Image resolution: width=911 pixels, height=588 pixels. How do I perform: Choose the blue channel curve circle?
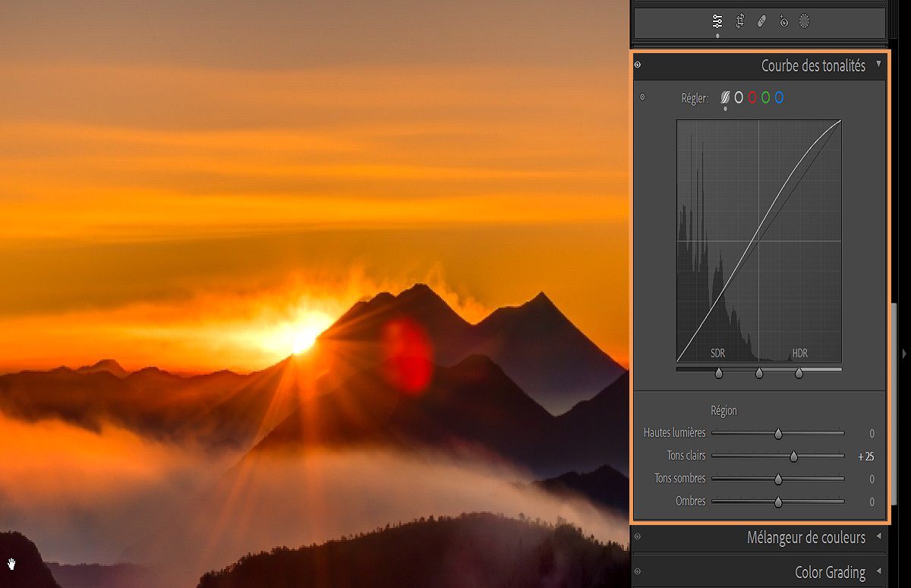point(780,98)
